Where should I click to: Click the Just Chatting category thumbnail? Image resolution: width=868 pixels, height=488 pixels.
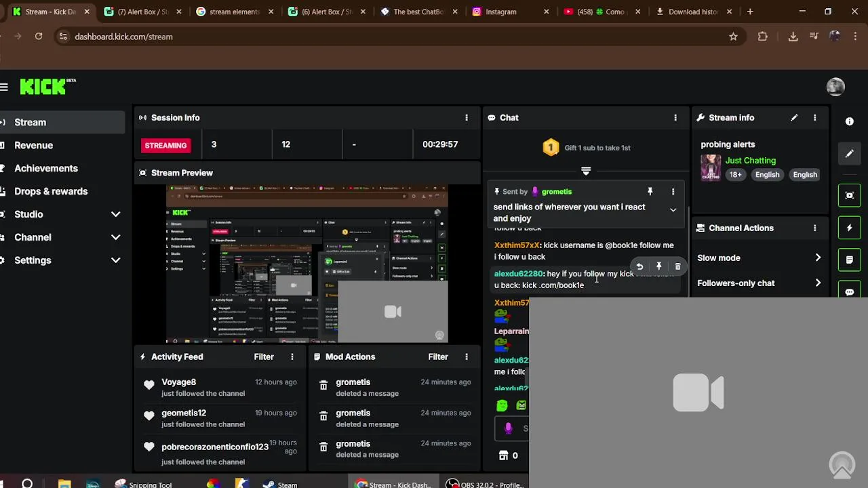click(x=711, y=167)
